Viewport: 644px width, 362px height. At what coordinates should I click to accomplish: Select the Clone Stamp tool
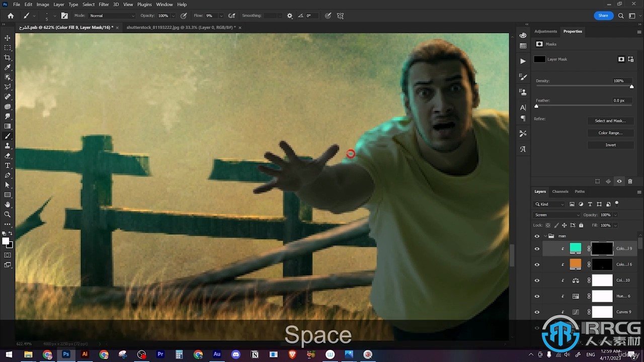[x=8, y=146]
